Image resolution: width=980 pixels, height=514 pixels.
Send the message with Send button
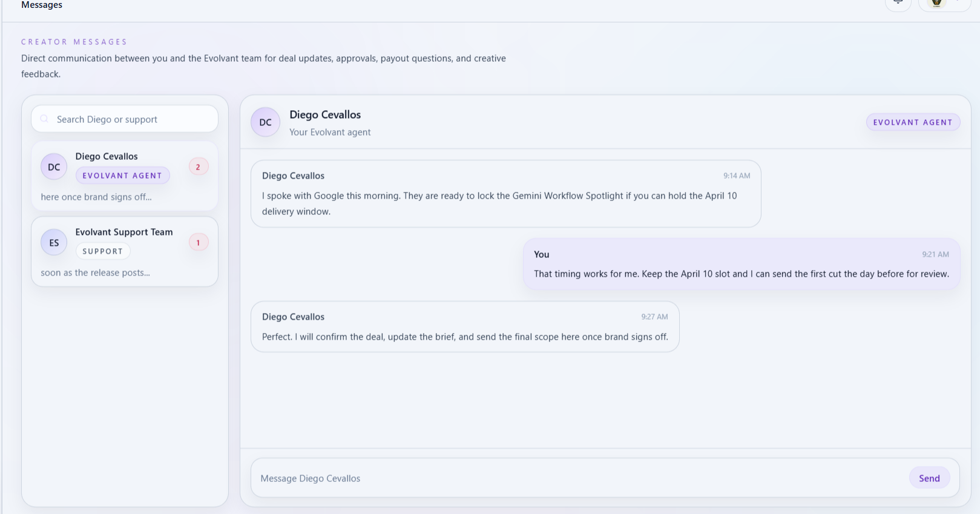929,478
